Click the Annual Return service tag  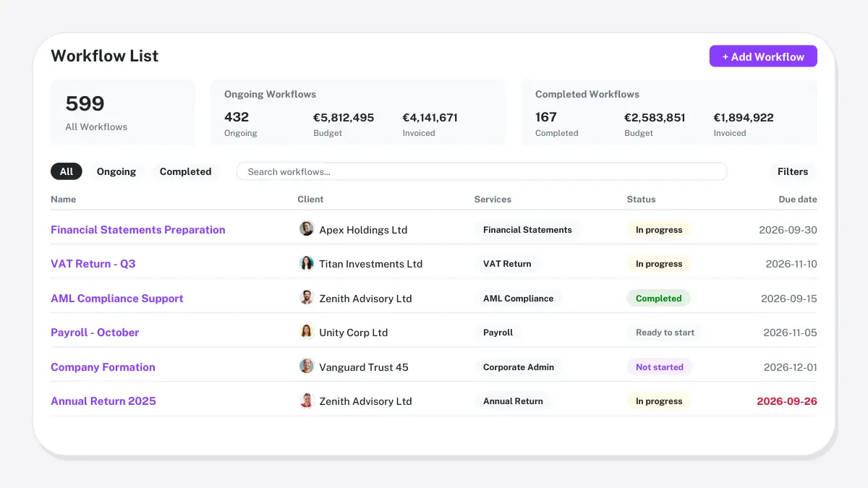[x=513, y=401]
